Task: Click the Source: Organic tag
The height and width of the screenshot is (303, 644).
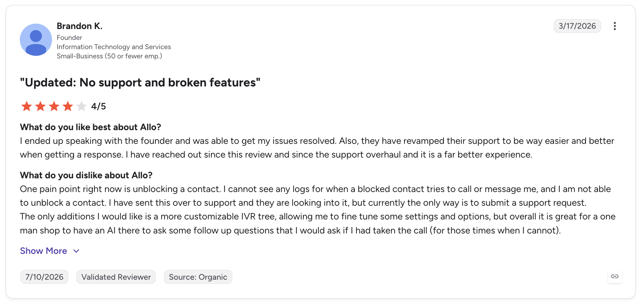Action: 198,277
